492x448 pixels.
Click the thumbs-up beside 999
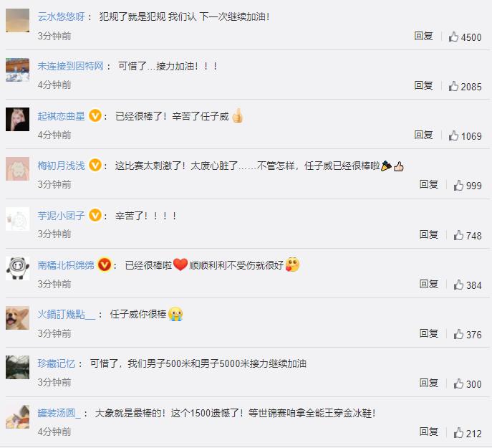(x=458, y=186)
